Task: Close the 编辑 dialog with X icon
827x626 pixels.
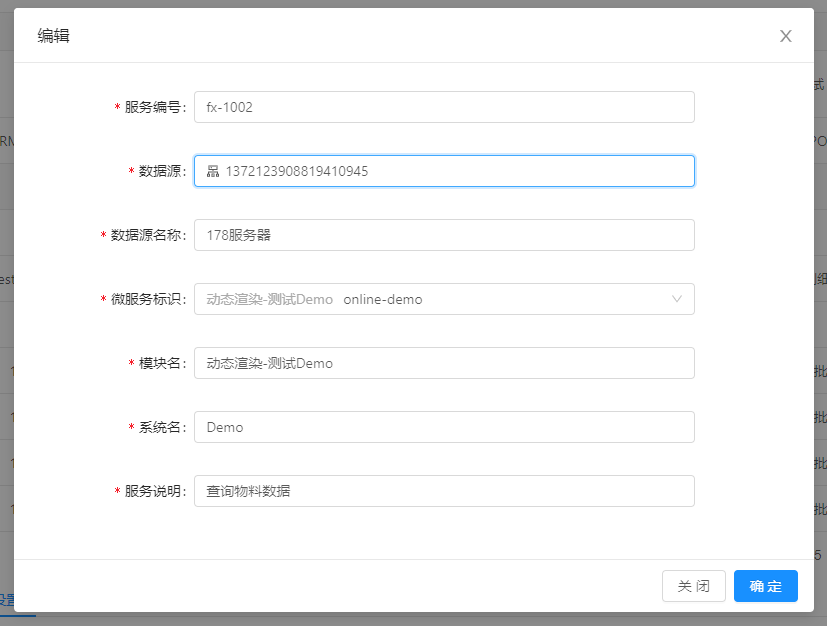Action: click(x=785, y=36)
